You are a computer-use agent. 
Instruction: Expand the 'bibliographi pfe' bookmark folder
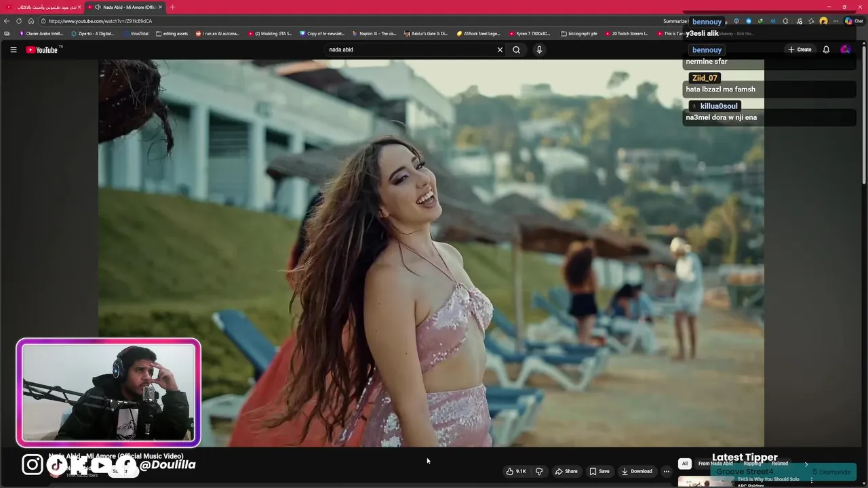(578, 33)
